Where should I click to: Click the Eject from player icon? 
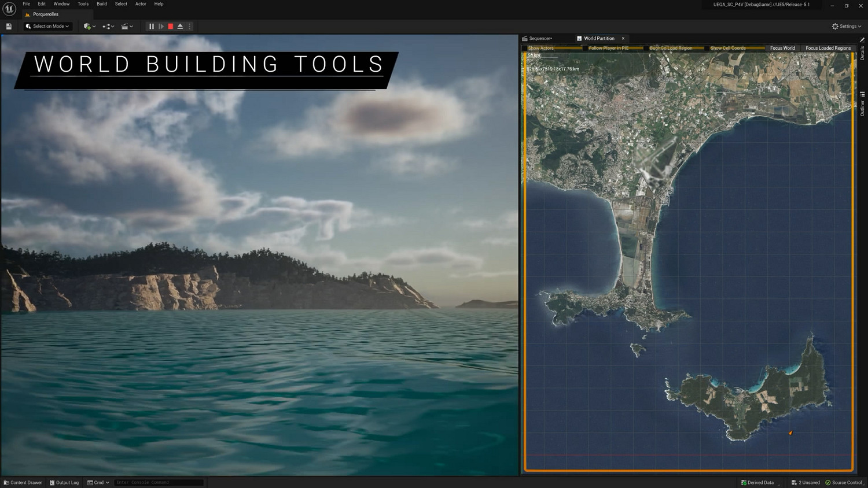(x=180, y=27)
